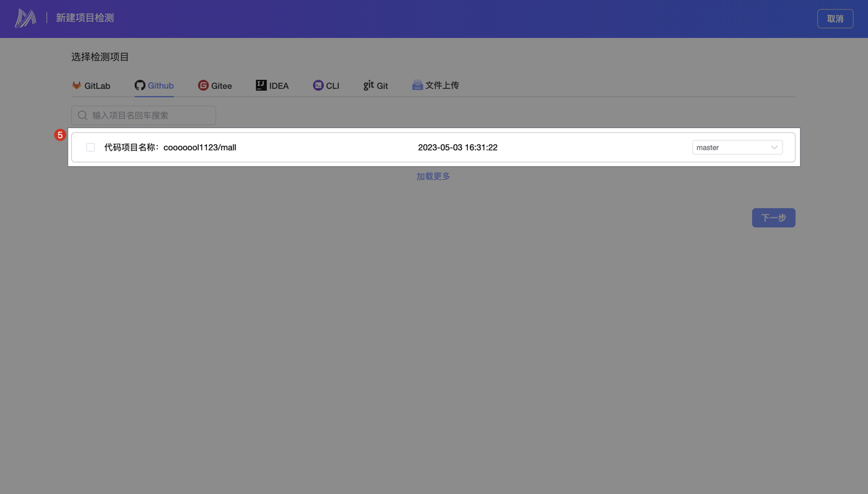Tick the checkbox for cooooool1123/mall

click(90, 147)
